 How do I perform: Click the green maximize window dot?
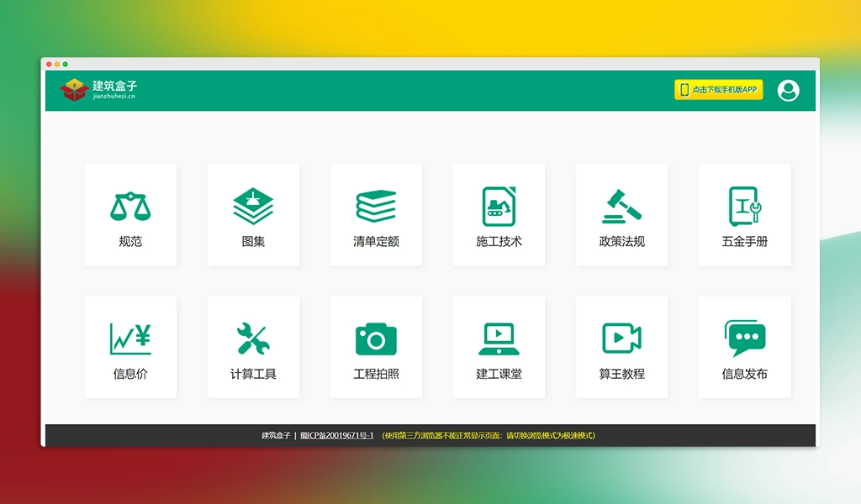tap(66, 64)
